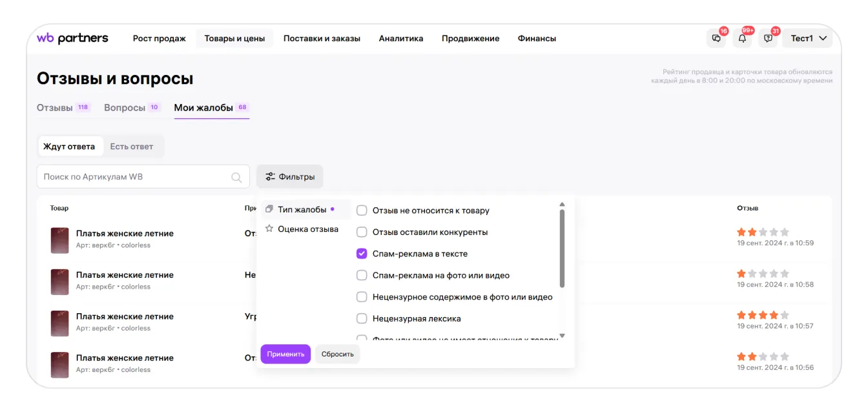This screenshot has width=868, height=412.
Task: Open the chat messages icon with 16 badge
Action: point(716,39)
